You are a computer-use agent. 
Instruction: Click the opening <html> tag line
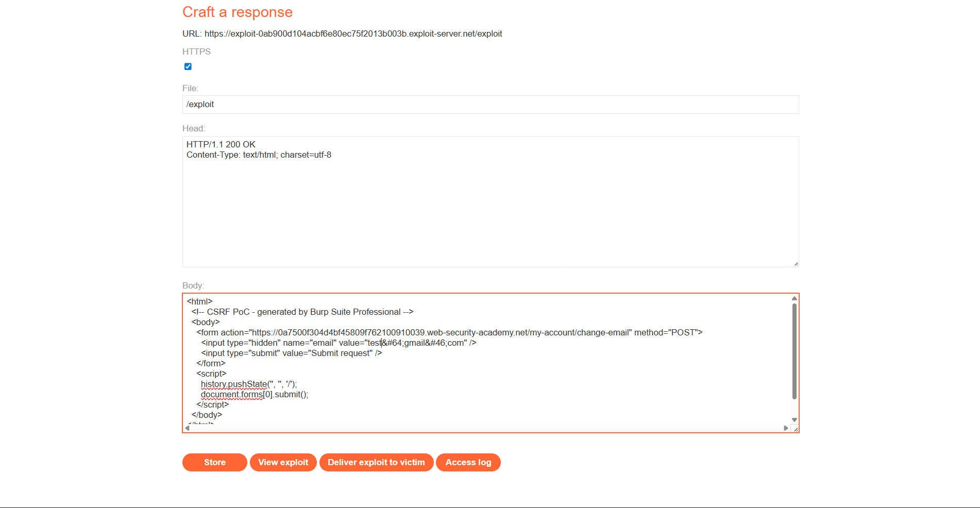199,302
